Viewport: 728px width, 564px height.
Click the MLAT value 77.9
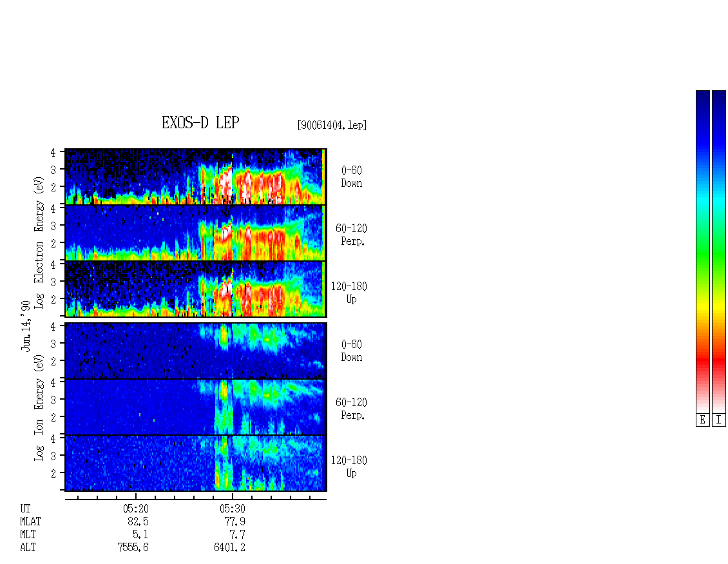tap(235, 521)
